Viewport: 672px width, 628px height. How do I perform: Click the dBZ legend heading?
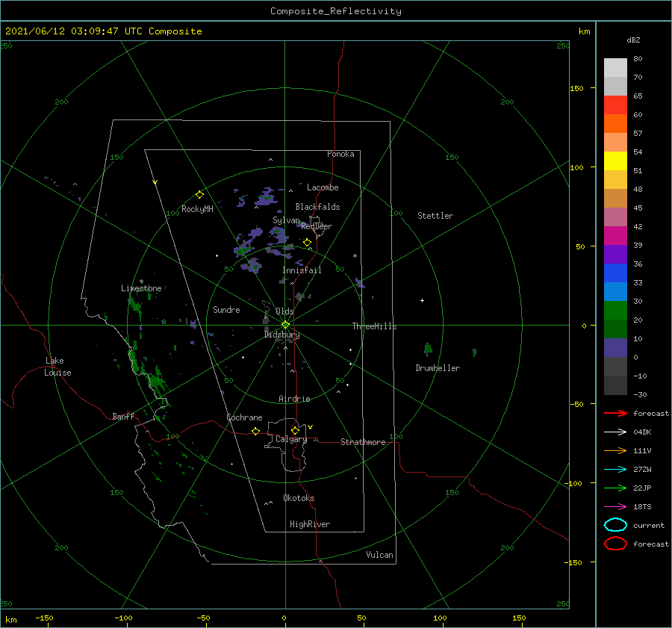(633, 40)
